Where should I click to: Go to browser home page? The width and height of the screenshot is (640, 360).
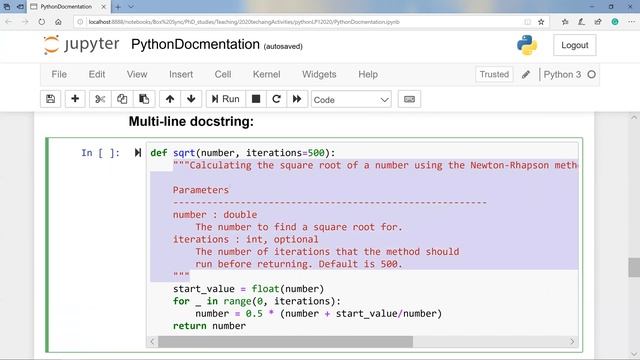click(58, 22)
